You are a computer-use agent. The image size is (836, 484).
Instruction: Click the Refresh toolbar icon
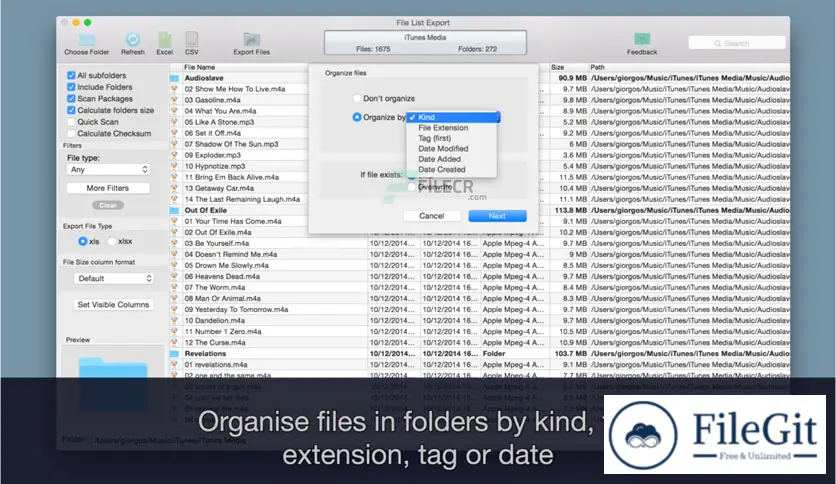[x=133, y=39]
